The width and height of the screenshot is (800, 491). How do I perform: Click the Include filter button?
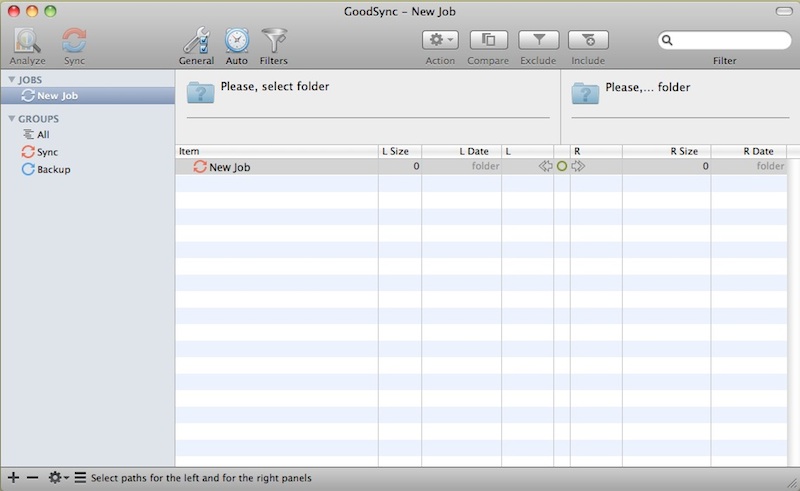tap(588, 40)
